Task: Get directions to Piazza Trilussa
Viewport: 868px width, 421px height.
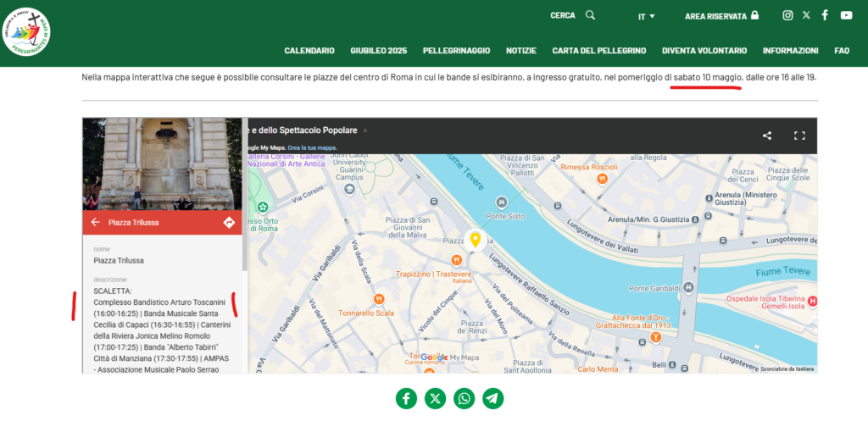Action: click(229, 223)
